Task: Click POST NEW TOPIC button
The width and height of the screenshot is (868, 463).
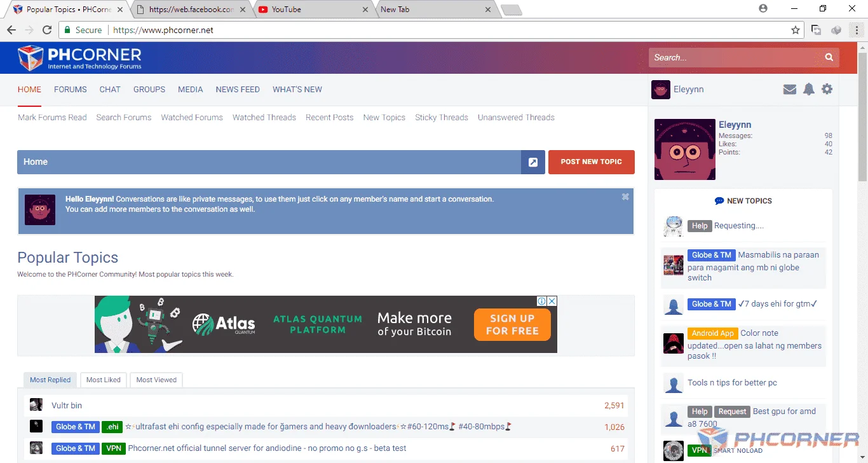Action: pos(592,162)
